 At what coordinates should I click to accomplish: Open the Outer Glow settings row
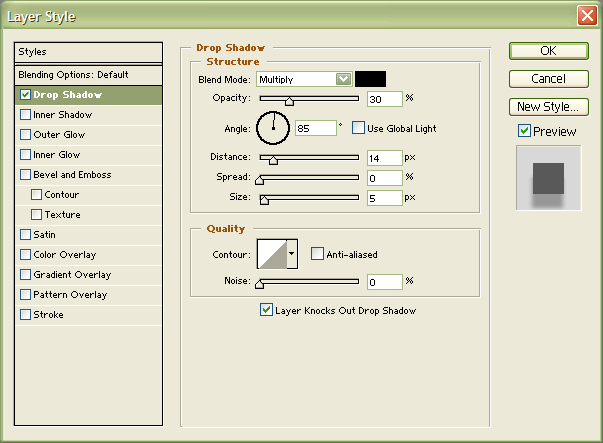tap(88, 135)
